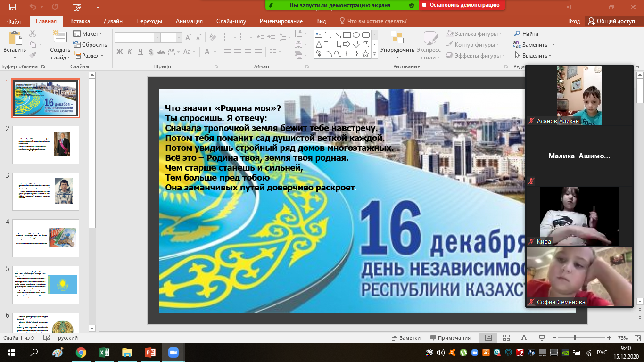Click the Strikethrough (abc) icon
644x362 pixels.
point(161,52)
